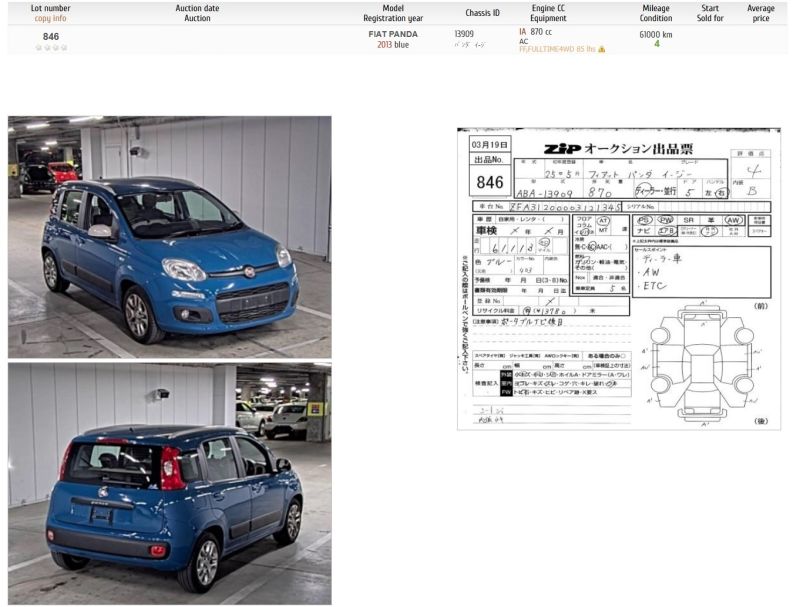The width and height of the screenshot is (800, 607).
Task: Click the 'Auction date' column header
Action: 197,9
